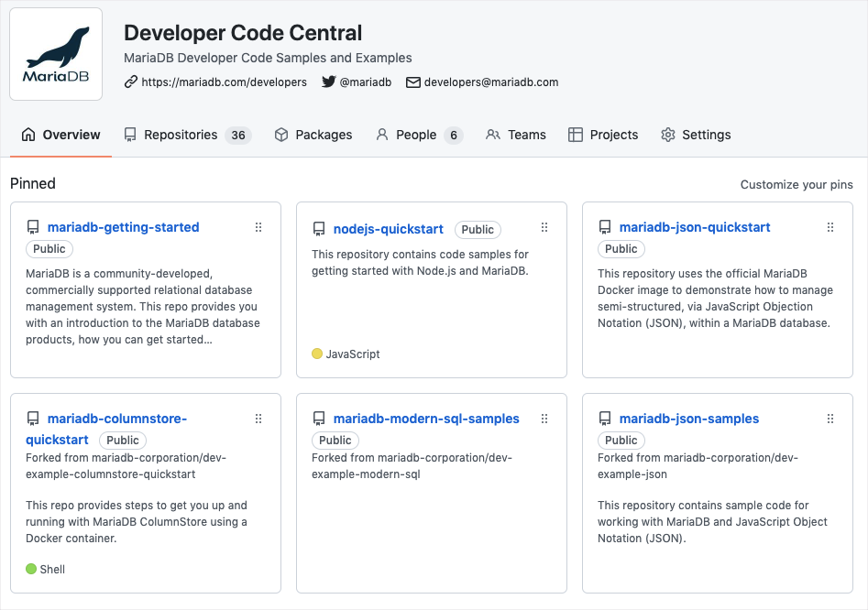Click the grip icon on mariadb-modern-sql-samples card
868x610 pixels.
544,419
